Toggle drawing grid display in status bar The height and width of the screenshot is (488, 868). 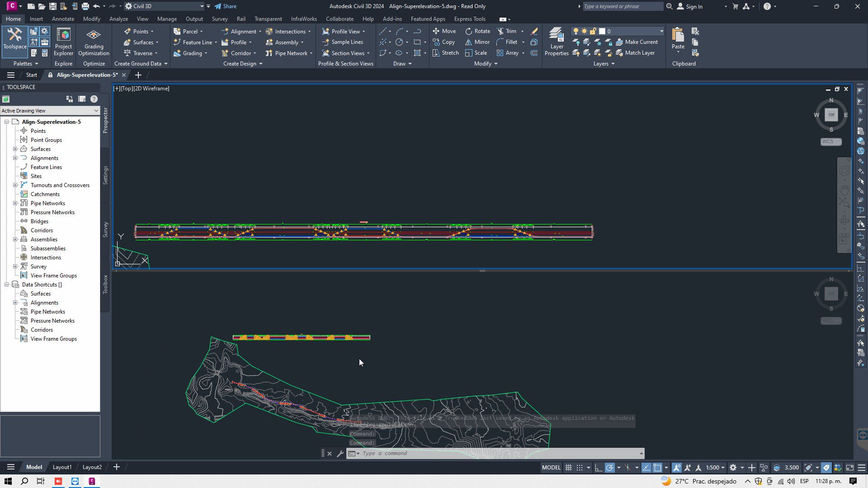[569, 468]
